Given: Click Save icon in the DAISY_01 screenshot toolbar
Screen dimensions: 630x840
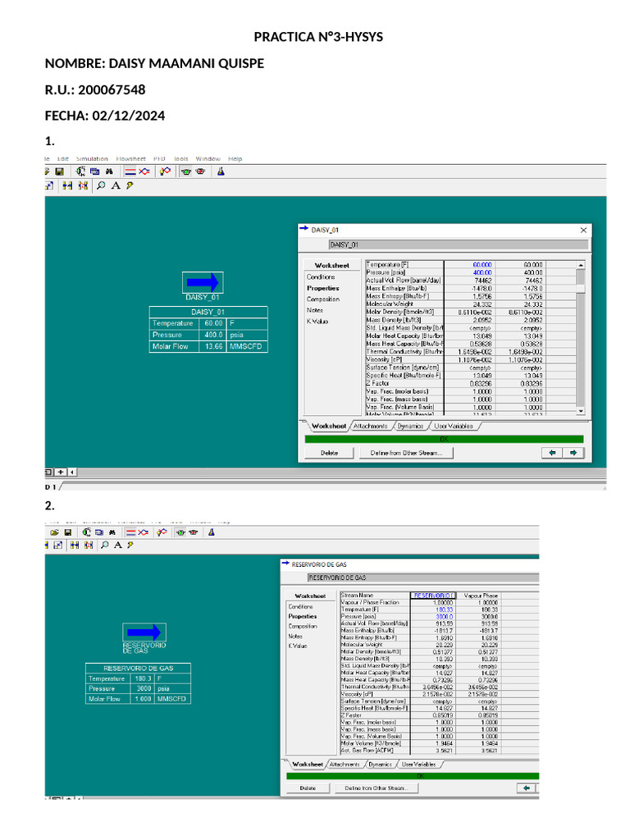Looking at the screenshot, I should coord(59,171).
